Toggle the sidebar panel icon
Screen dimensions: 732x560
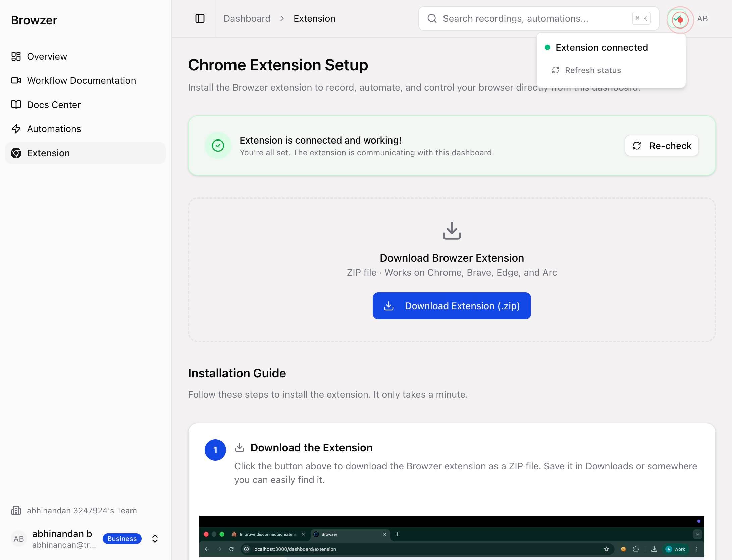pos(200,18)
